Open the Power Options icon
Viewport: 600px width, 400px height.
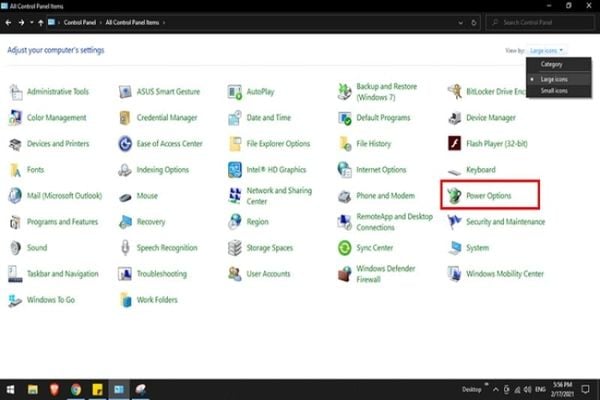coord(455,196)
